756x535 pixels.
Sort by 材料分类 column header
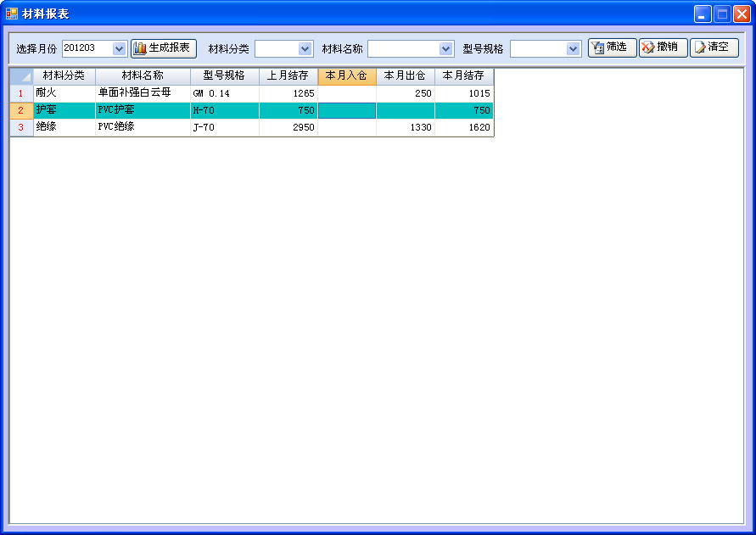click(64, 76)
